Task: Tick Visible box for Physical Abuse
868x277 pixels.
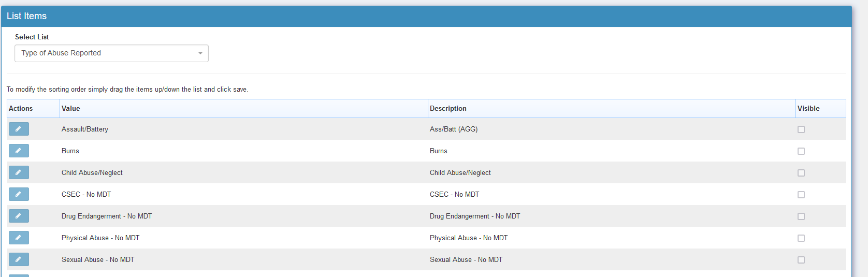Action: pyautogui.click(x=801, y=238)
